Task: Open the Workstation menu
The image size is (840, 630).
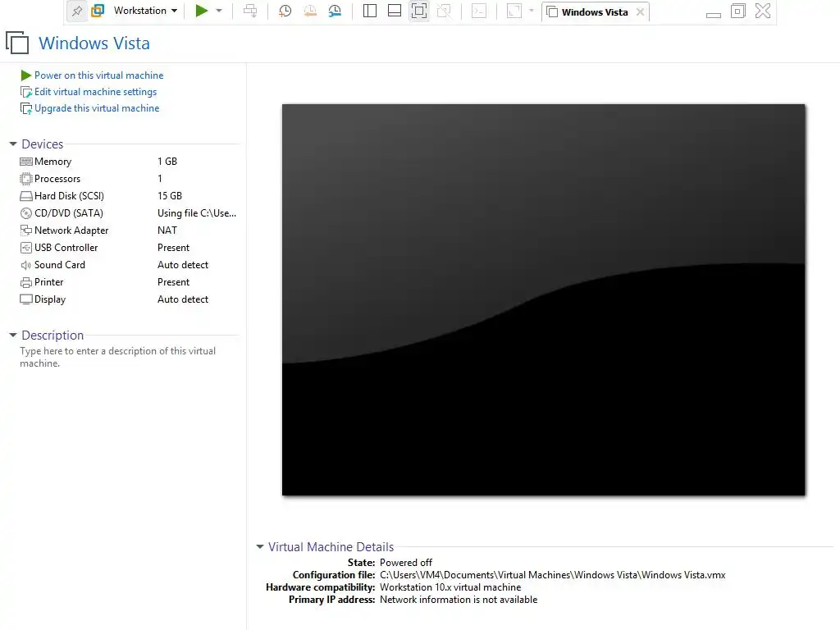Action: [x=145, y=11]
